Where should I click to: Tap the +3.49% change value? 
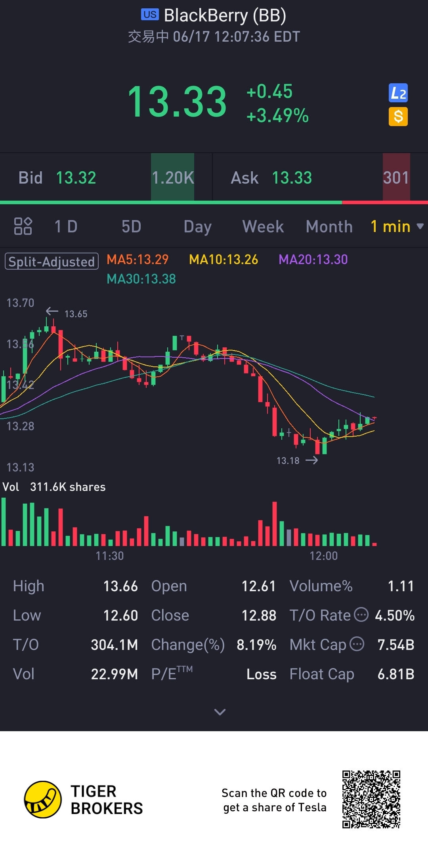[277, 116]
